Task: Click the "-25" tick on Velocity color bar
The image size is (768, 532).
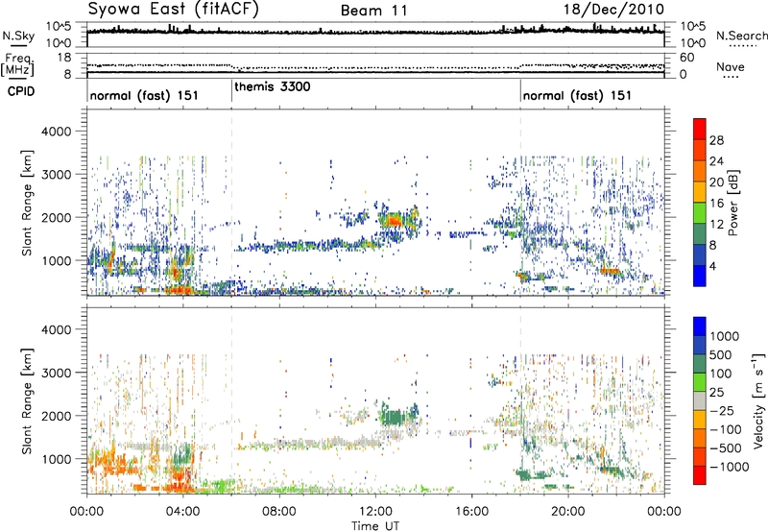Action: coord(723,410)
